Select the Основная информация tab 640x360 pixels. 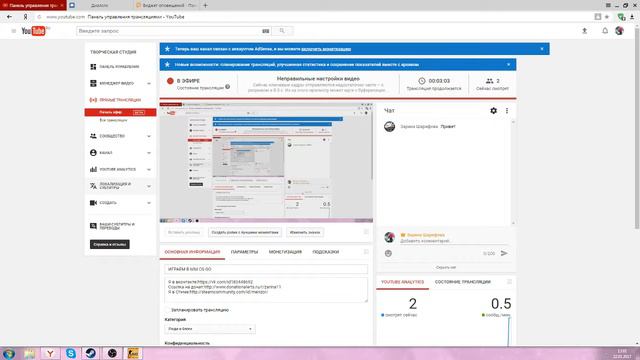(192, 252)
